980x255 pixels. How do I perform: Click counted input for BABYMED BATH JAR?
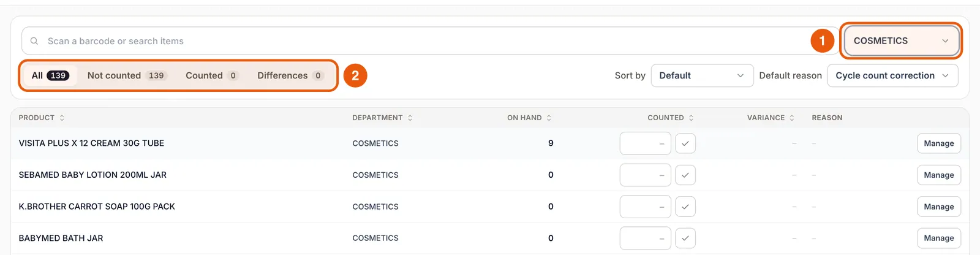(x=646, y=238)
